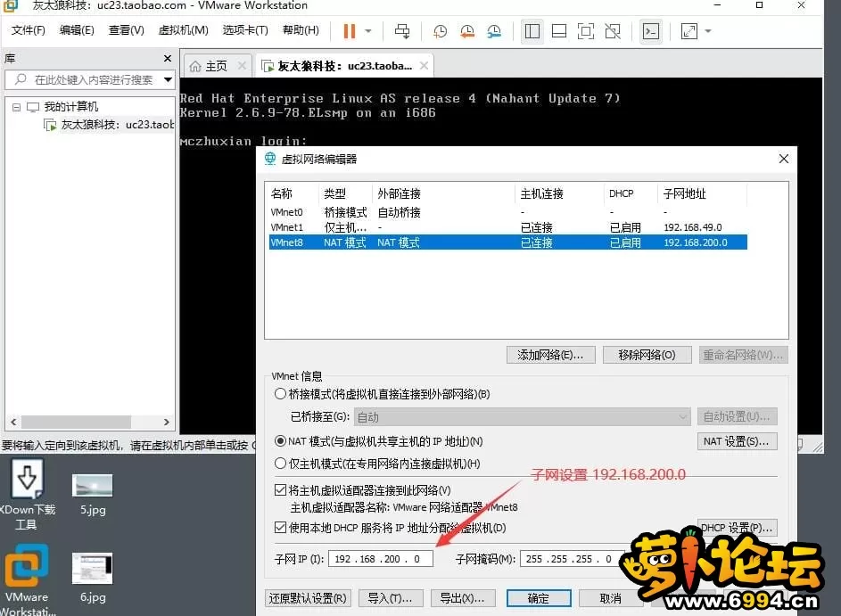
Task: Confirm with the 确定 button
Action: click(x=539, y=598)
